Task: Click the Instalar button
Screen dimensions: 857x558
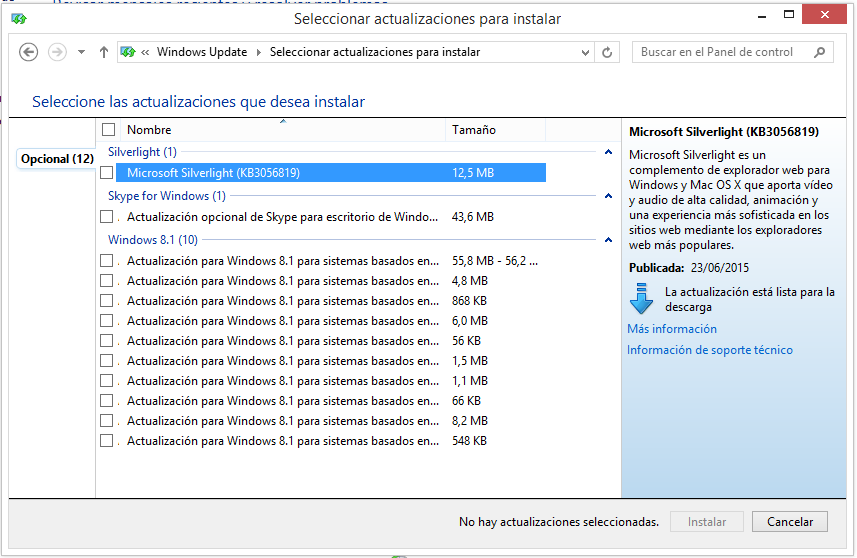Action: [x=707, y=522]
